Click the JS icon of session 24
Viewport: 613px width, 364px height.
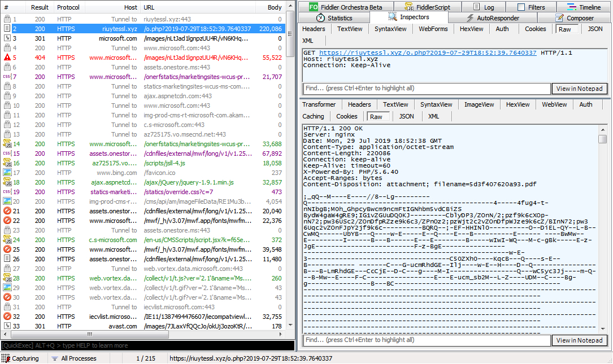[x=7, y=240]
